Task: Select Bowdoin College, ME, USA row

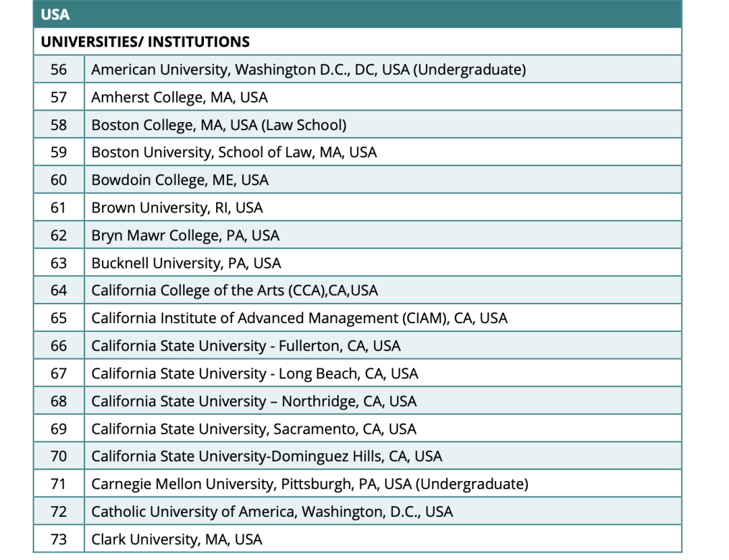Action: click(x=357, y=180)
